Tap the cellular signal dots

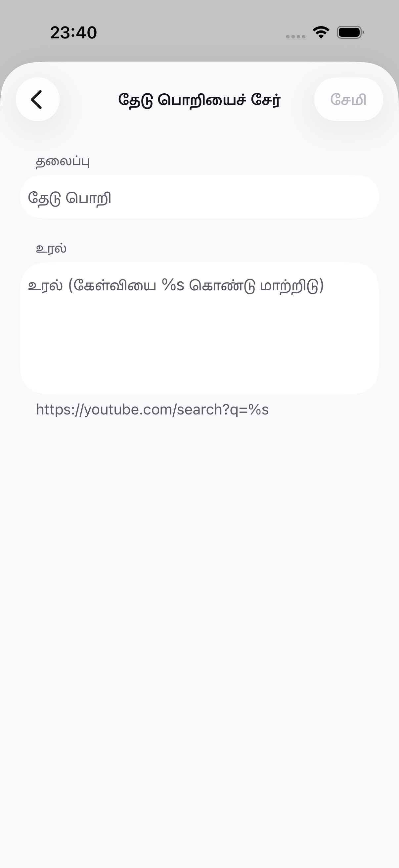point(296,37)
